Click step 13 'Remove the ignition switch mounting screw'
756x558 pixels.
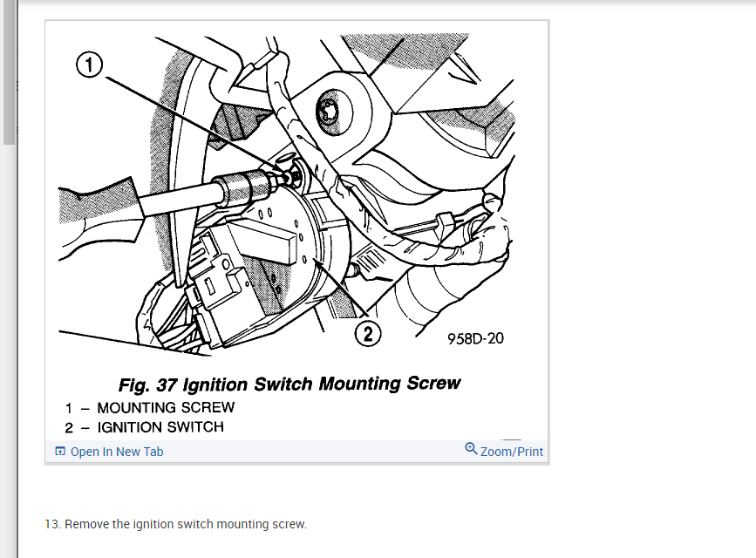click(175, 524)
